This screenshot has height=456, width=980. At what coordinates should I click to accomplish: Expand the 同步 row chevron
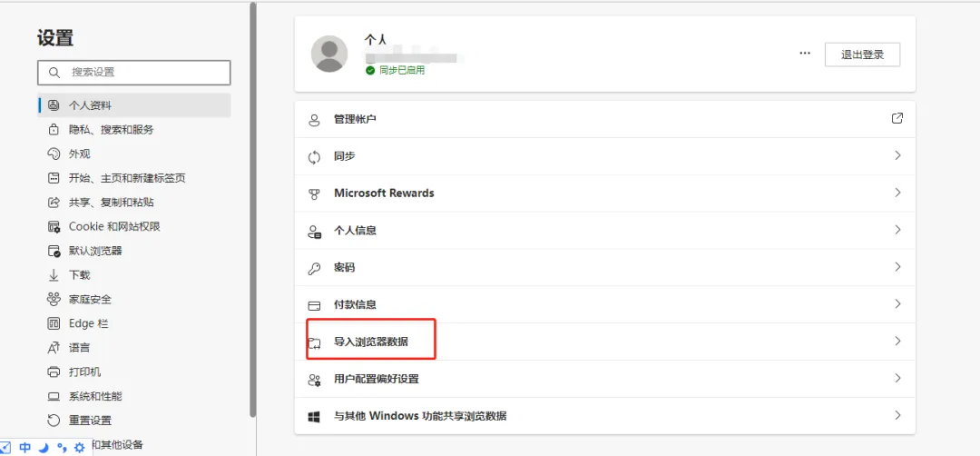(897, 155)
